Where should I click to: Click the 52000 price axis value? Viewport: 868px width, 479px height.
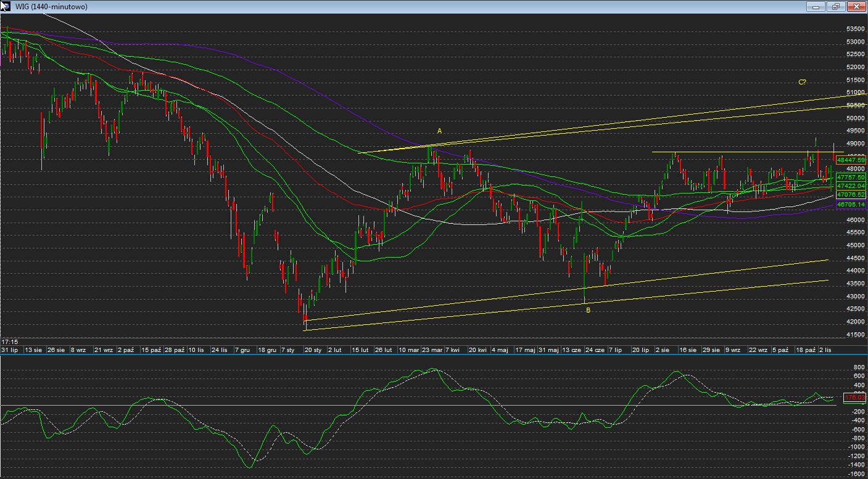pos(856,67)
